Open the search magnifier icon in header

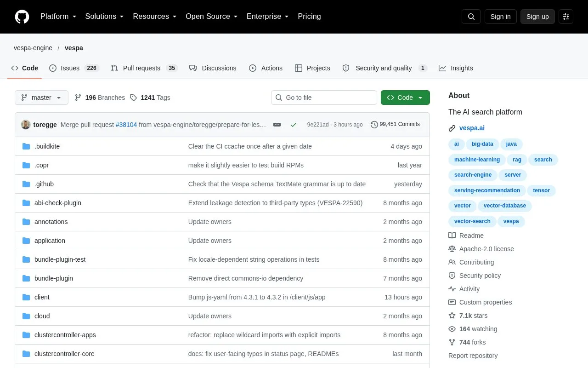pos(471,17)
